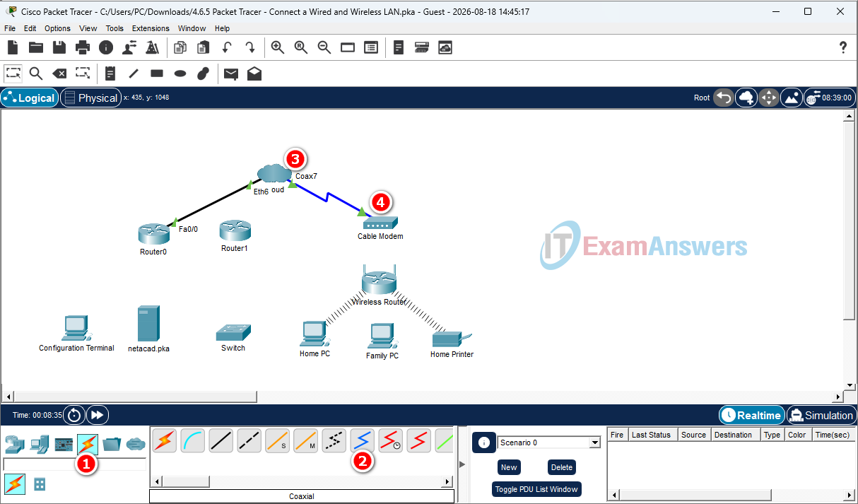Zoom in on the workspace

278,47
